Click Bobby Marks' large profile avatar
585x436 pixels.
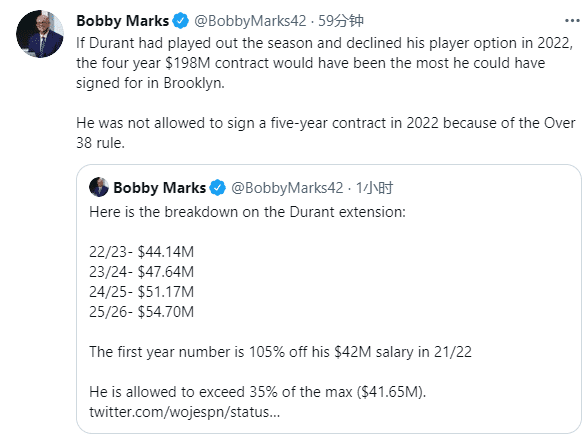click(x=40, y=34)
